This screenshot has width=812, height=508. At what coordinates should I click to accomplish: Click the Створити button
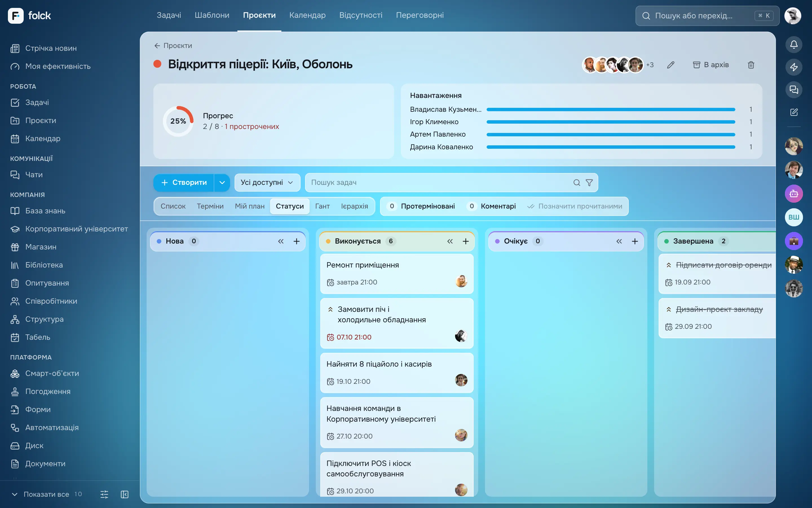pos(184,182)
